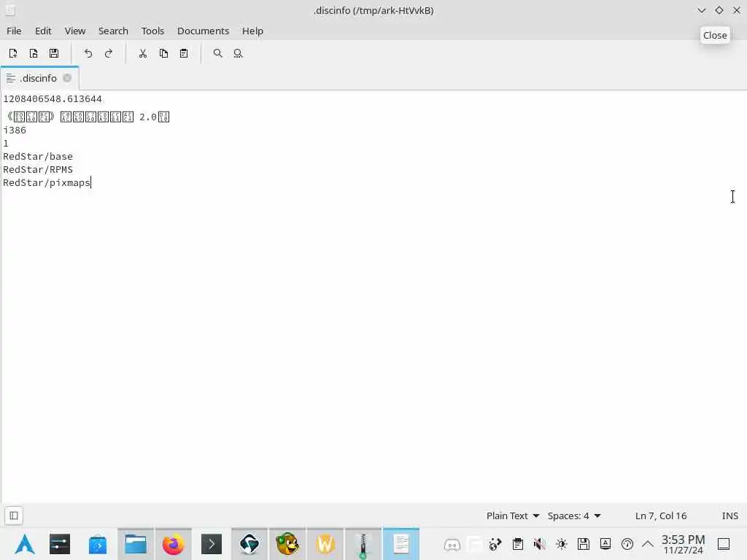Image resolution: width=747 pixels, height=560 pixels.
Task: Close the .discinfo tab with its x icon
Action: click(x=67, y=78)
